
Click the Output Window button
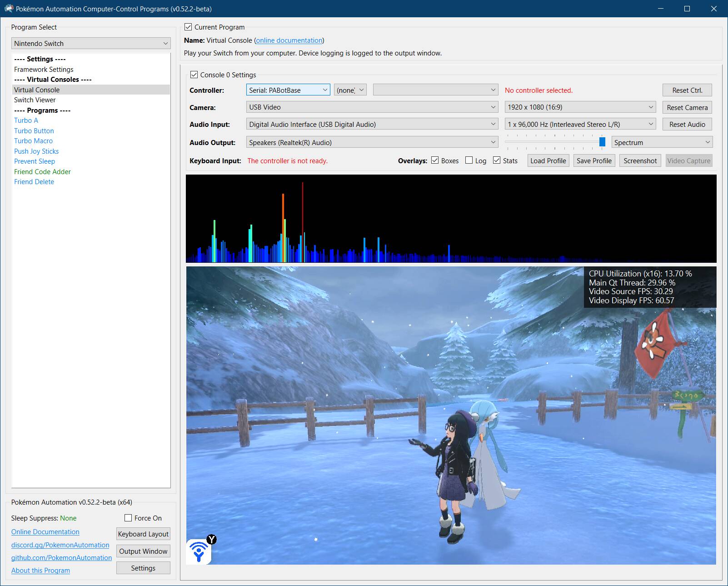point(143,551)
